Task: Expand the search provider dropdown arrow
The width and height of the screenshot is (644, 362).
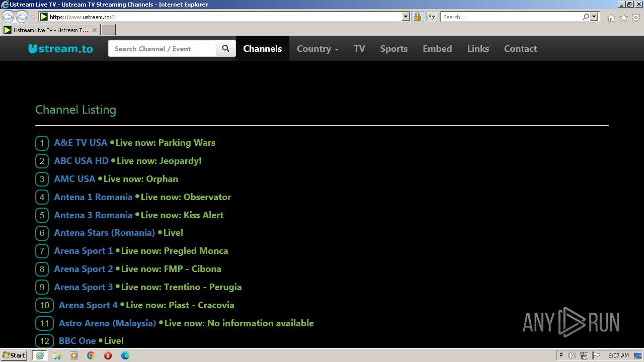Action: coord(594,17)
